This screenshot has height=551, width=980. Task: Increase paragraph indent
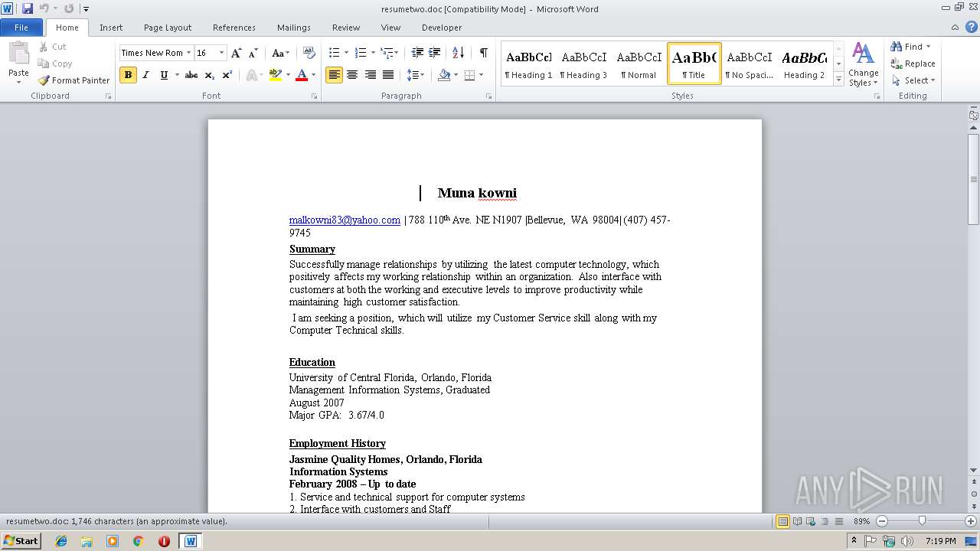[434, 53]
